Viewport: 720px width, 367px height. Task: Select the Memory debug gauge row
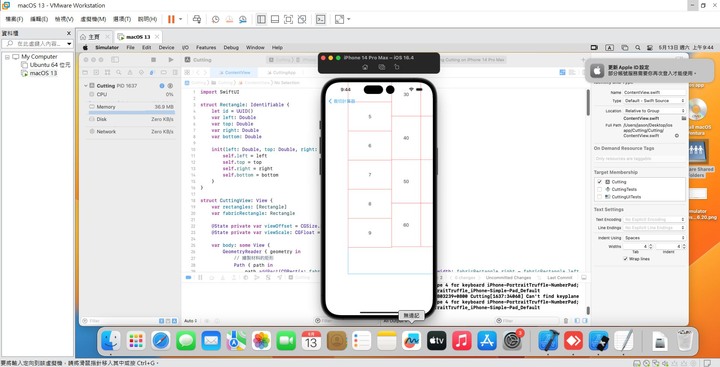point(131,107)
